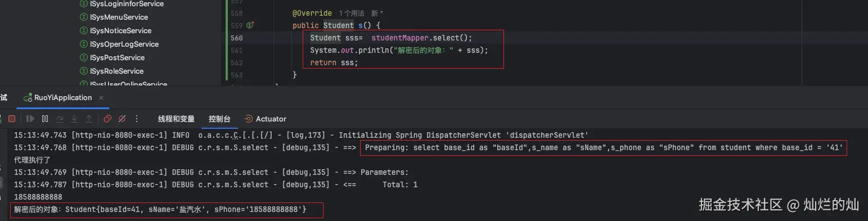Pause the program with debugger pause icon

click(x=45, y=119)
